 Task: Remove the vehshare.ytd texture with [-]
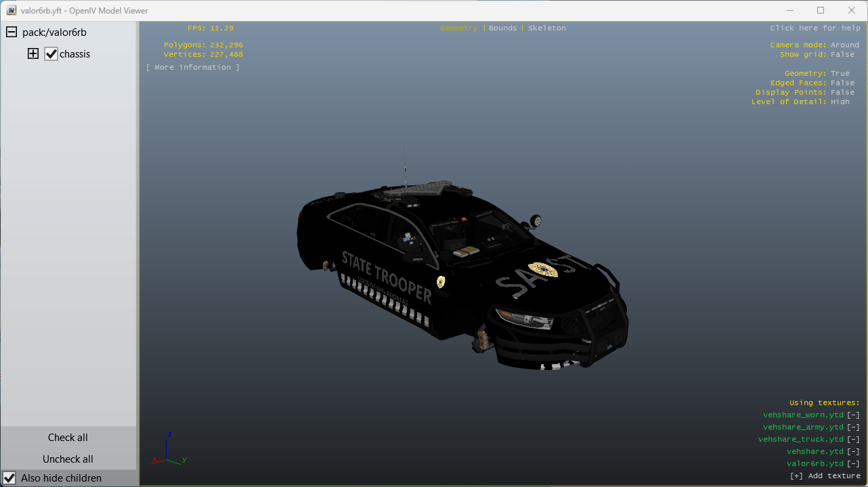point(853,452)
